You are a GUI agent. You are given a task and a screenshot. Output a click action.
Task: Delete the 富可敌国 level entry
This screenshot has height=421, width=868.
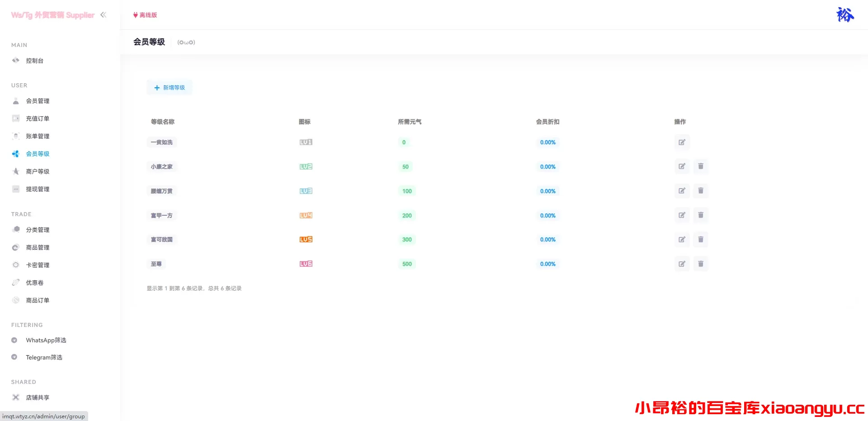[700, 240]
